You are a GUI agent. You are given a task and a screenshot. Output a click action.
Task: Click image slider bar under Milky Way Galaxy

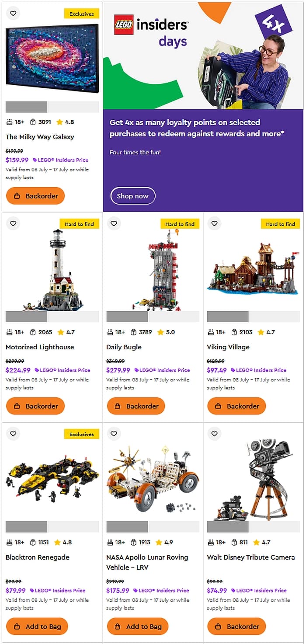coord(52,107)
